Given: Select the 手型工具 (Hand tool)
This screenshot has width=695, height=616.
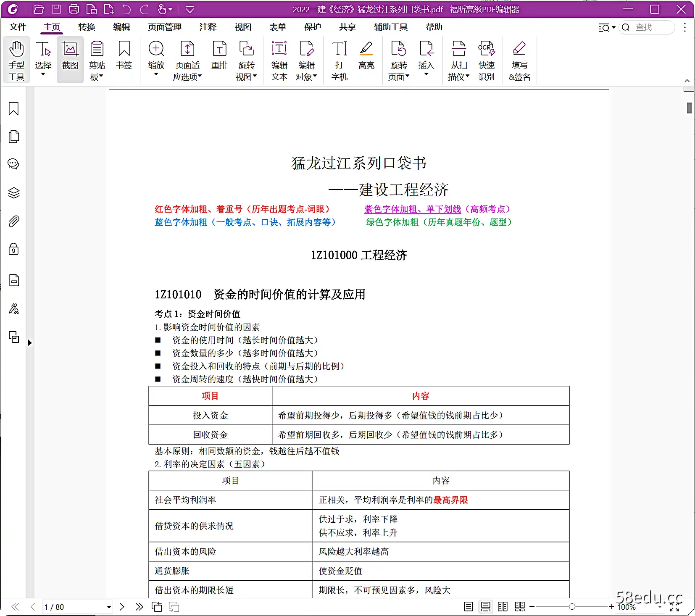Looking at the screenshot, I should tap(16, 60).
